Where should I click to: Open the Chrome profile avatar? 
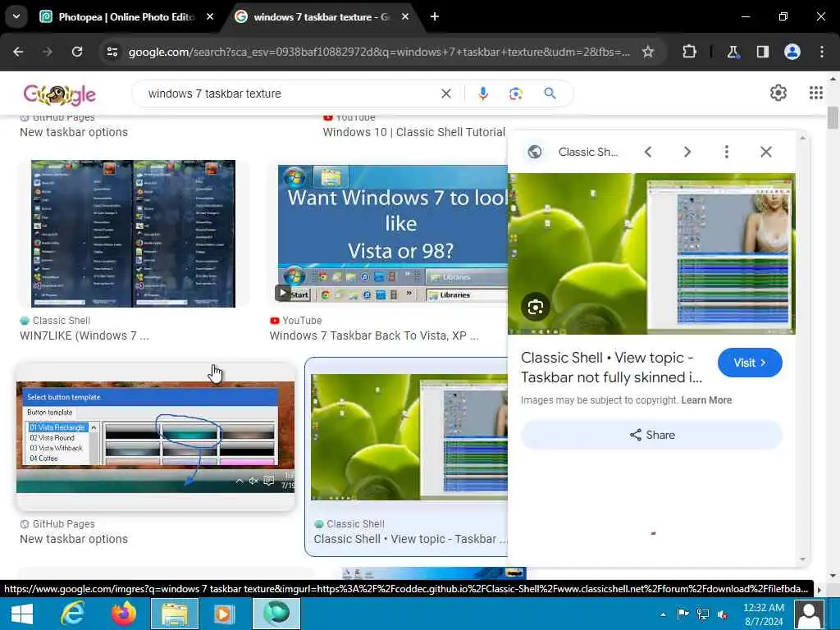pos(792,52)
